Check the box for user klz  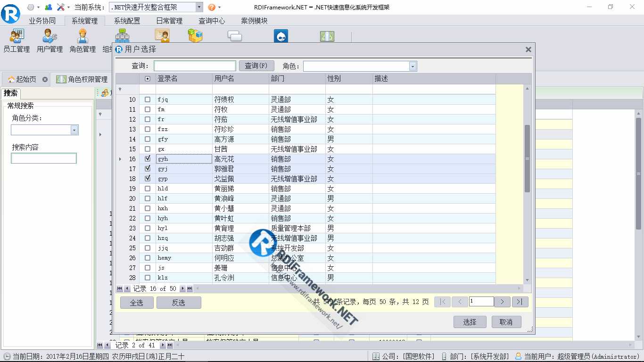pos(148,278)
